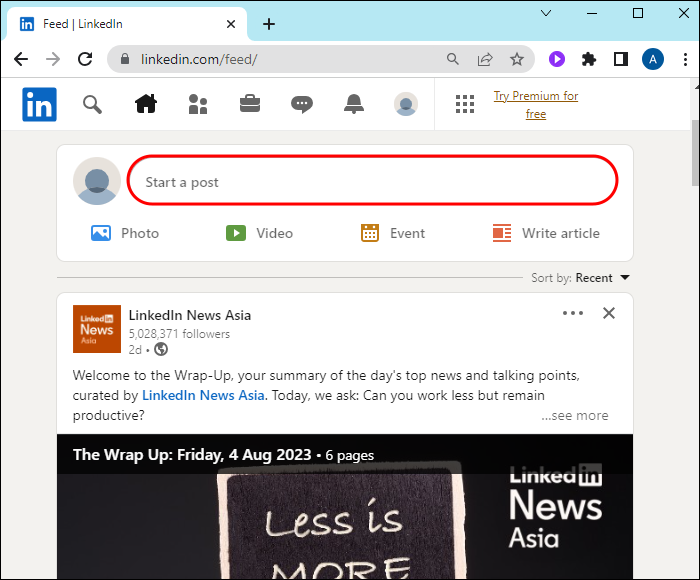Open Extensions puzzle icon
This screenshot has height=580, width=700.
589,59
